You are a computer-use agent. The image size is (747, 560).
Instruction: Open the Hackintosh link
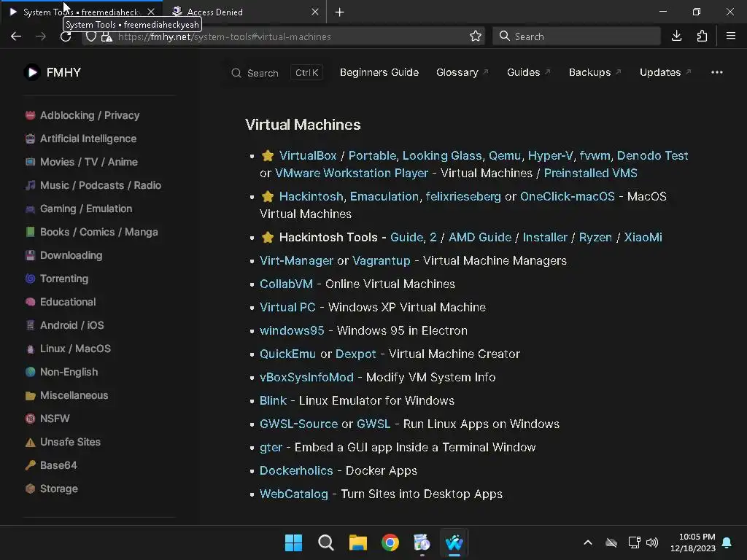311,197
